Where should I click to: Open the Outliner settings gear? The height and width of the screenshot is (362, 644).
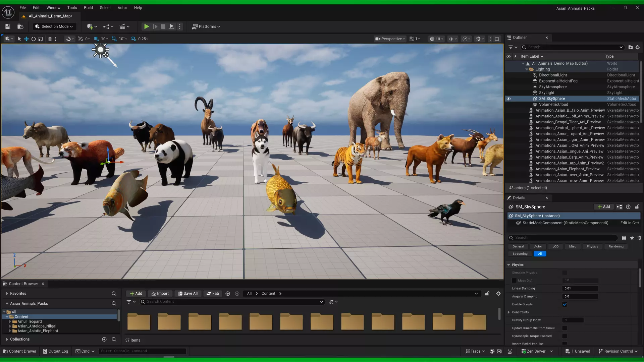638,47
